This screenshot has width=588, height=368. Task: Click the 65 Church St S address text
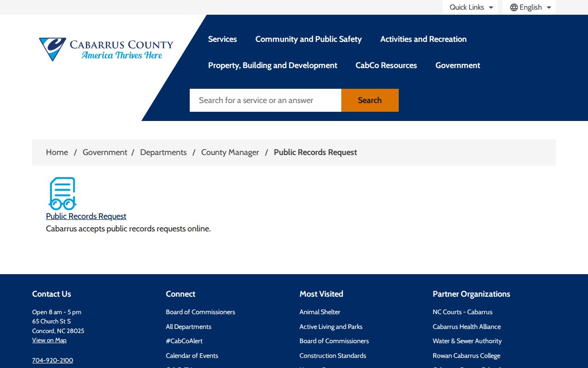click(x=51, y=322)
